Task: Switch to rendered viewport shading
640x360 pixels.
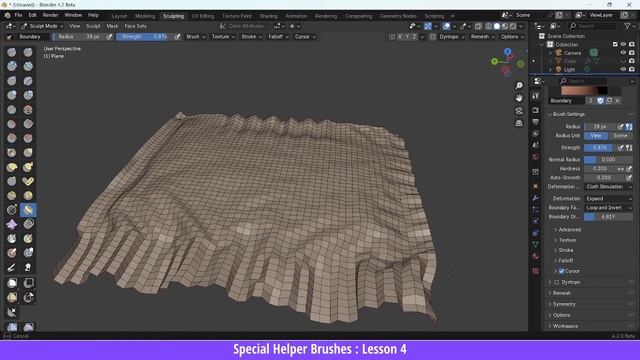Action: click(513, 26)
